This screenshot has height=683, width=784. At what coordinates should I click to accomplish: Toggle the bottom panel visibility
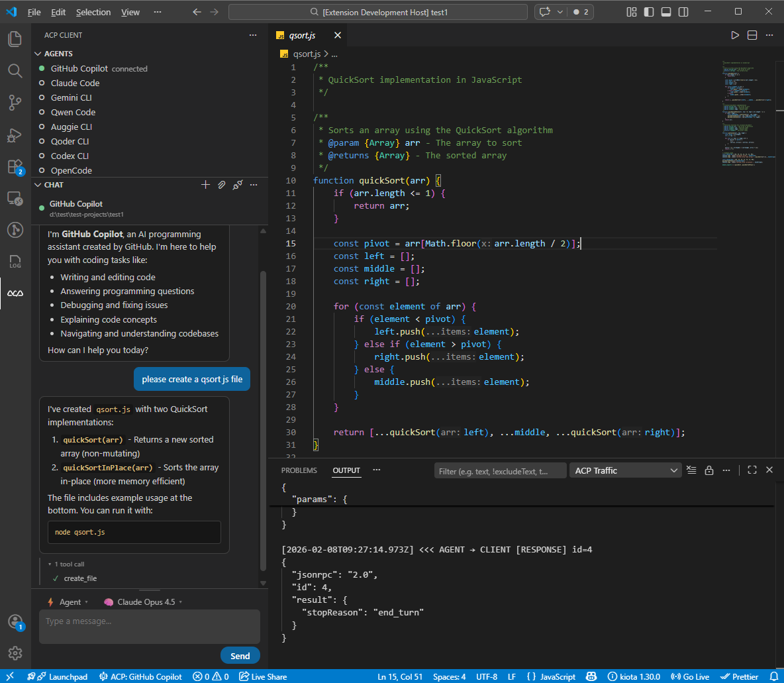pos(666,12)
